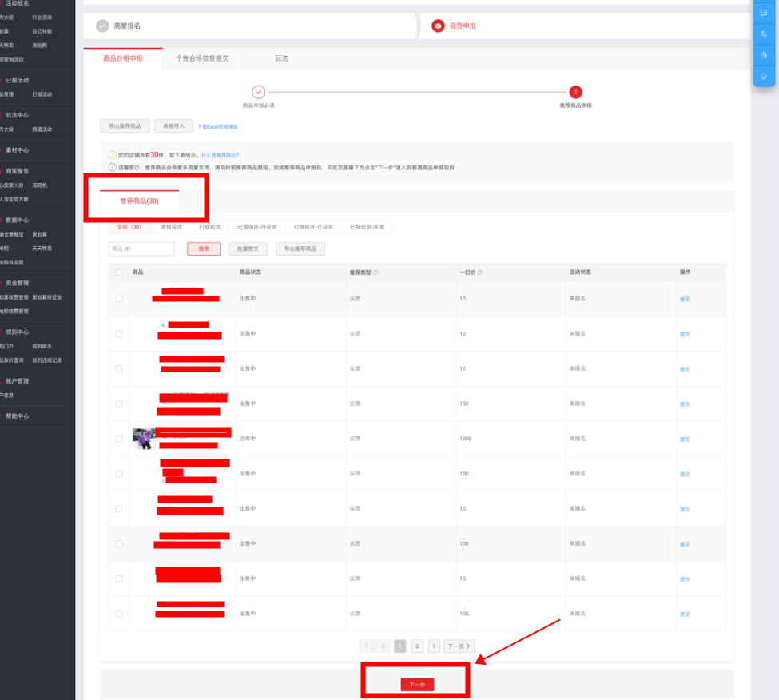
Task: Click the red 搜索 button
Action: tap(204, 249)
